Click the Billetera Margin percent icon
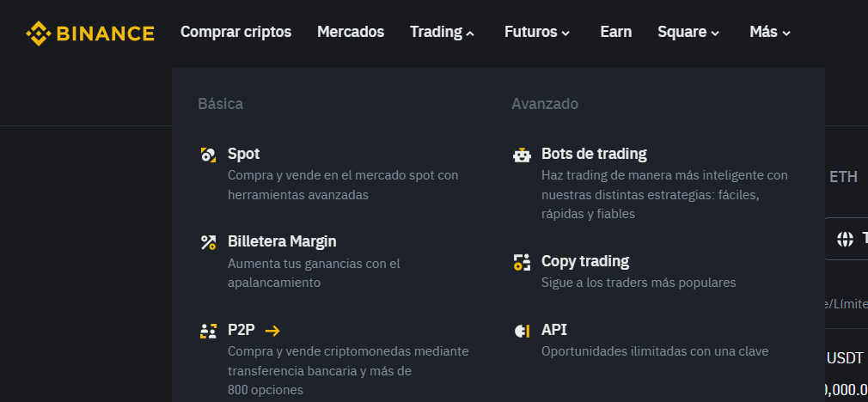The width and height of the screenshot is (868, 402). click(x=208, y=242)
